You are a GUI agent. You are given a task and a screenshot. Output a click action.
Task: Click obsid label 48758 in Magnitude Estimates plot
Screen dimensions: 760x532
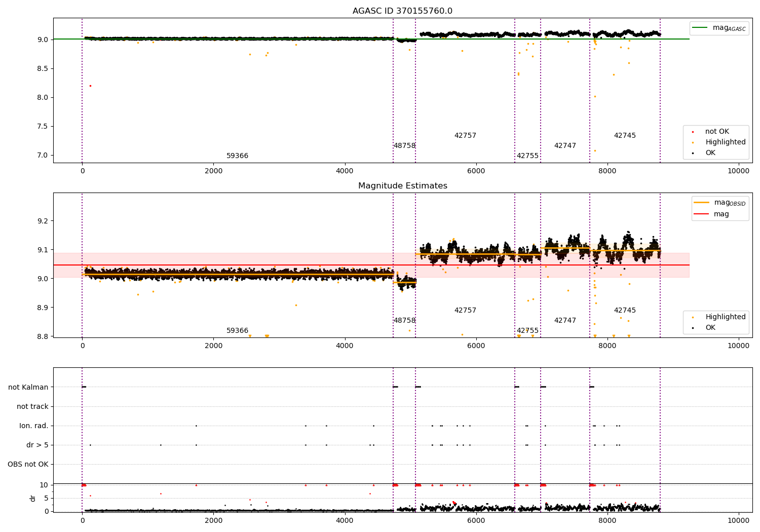click(x=404, y=321)
